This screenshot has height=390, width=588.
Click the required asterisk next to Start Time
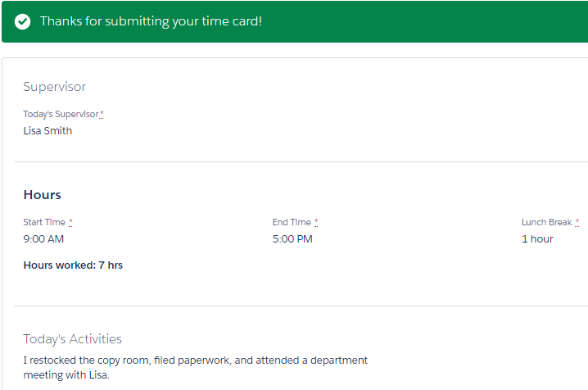(71, 222)
